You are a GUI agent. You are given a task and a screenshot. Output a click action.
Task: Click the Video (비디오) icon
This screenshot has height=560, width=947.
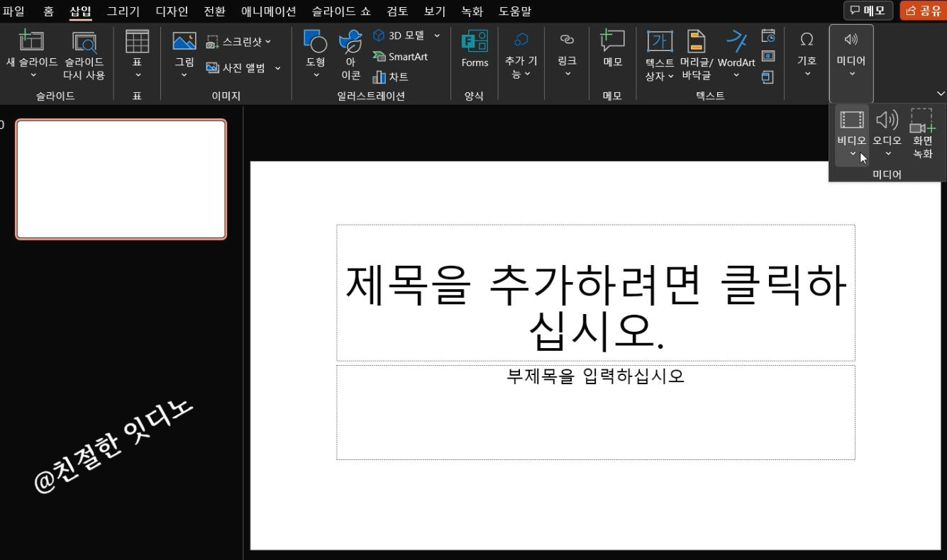coord(852,120)
